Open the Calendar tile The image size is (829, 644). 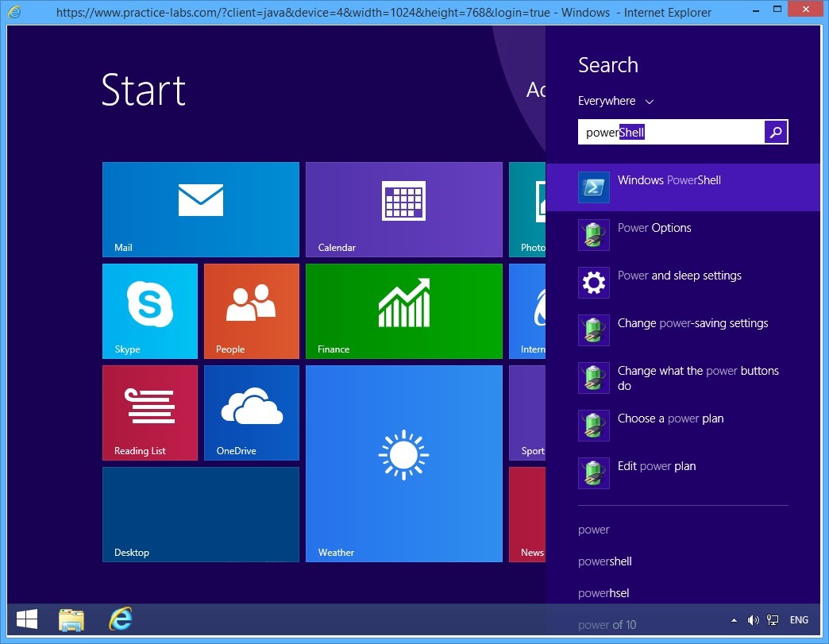(403, 209)
